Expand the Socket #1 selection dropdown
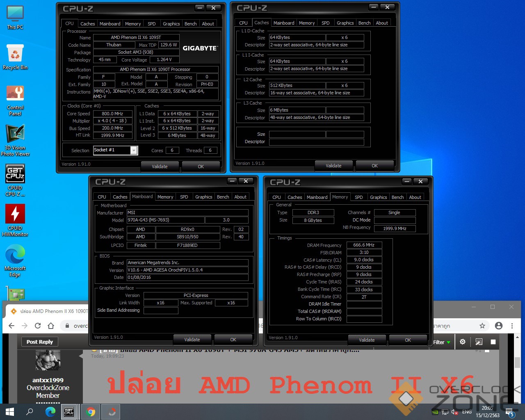Viewport: 525px width, 420px height. point(134,151)
